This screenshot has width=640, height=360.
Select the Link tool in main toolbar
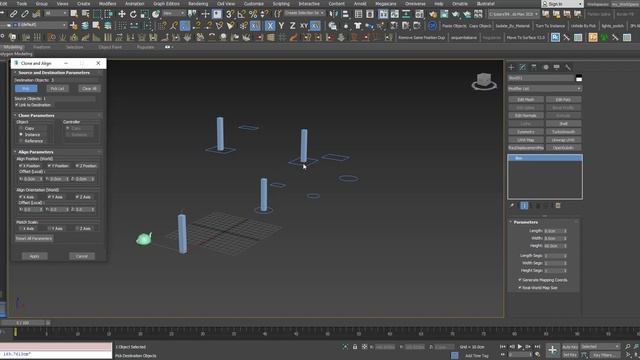13,14
